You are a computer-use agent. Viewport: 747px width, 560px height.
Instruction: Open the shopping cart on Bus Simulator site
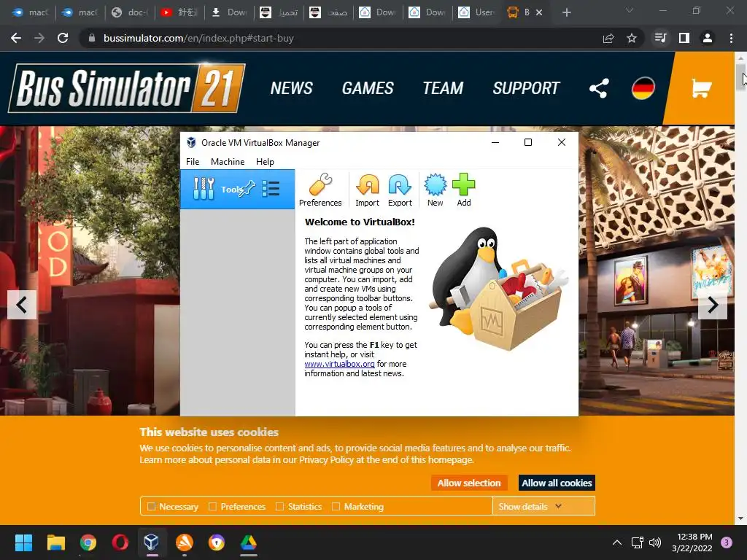tap(701, 88)
